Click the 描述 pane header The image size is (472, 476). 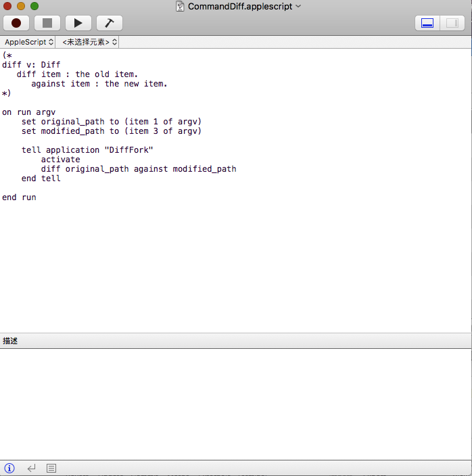pos(235,341)
